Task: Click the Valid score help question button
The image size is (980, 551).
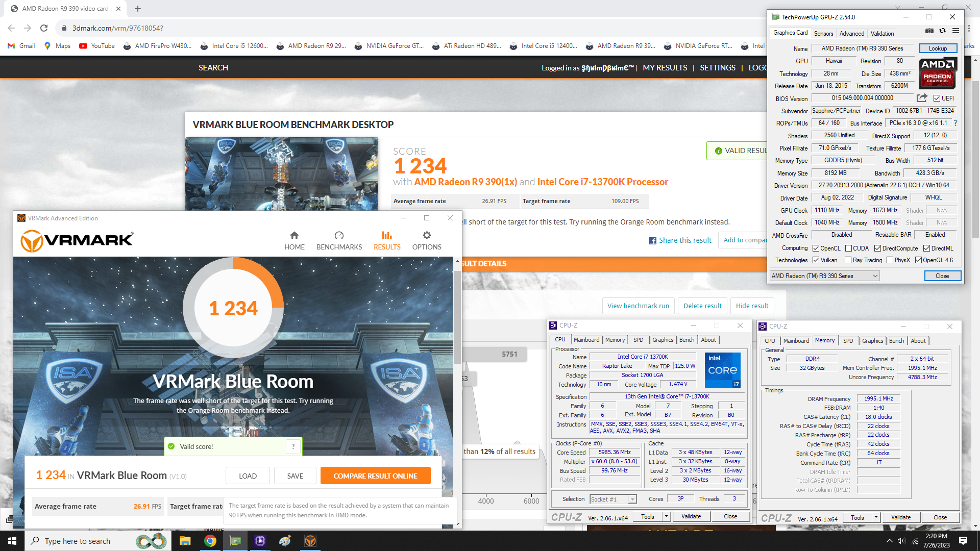Action: (x=293, y=446)
